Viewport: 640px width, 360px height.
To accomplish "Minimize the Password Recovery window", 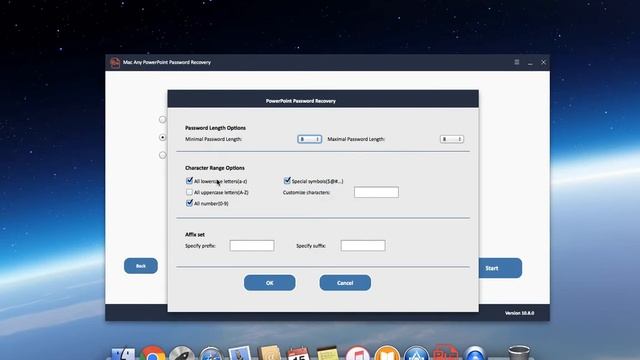I will 530,63.
